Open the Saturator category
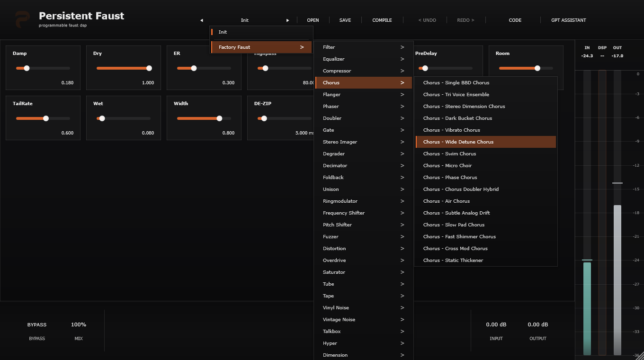The image size is (644, 360). pyautogui.click(x=364, y=272)
